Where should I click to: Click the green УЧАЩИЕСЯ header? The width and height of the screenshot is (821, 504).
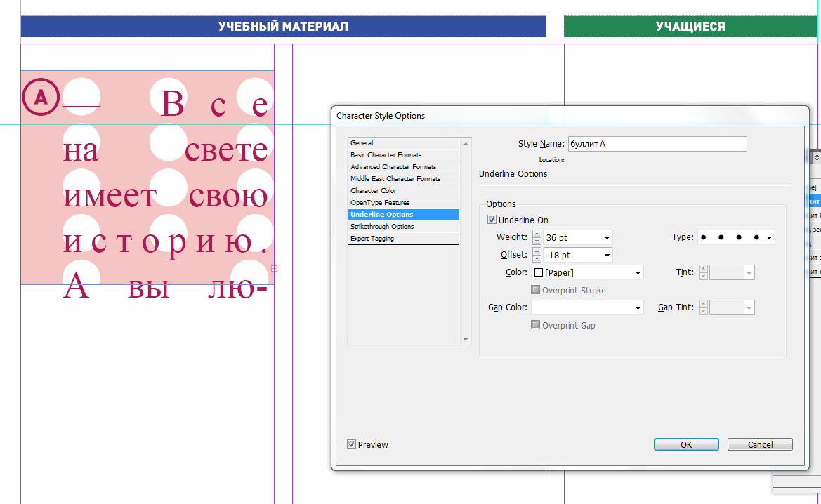point(690,27)
